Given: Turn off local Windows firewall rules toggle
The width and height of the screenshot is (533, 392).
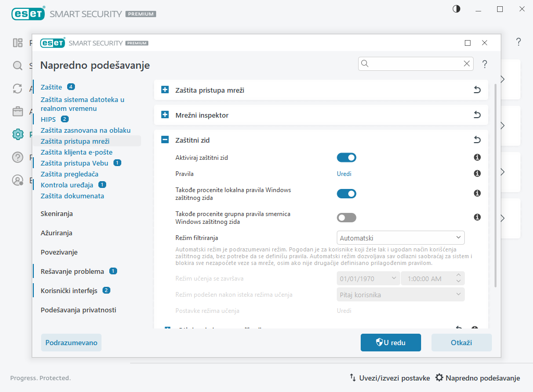Looking at the screenshot, I should coord(347,194).
